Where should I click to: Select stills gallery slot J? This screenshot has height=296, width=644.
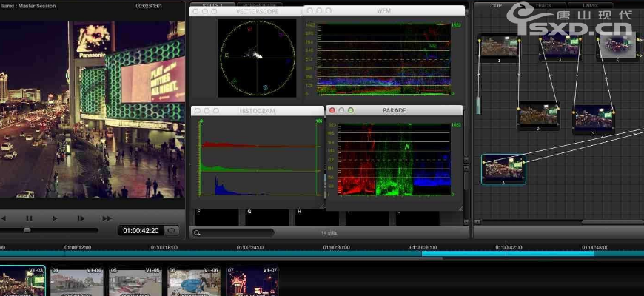point(417,220)
